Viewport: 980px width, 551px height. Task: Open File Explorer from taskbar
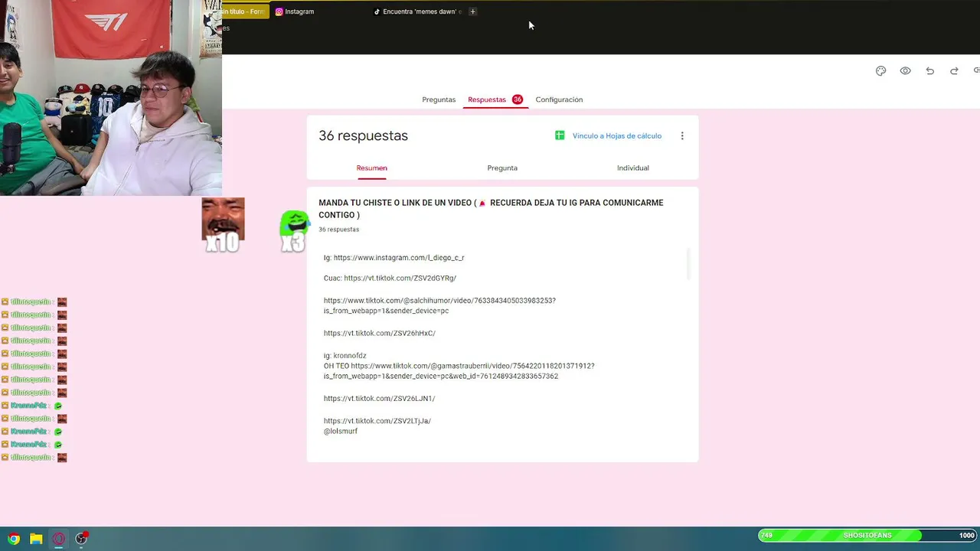click(36, 539)
